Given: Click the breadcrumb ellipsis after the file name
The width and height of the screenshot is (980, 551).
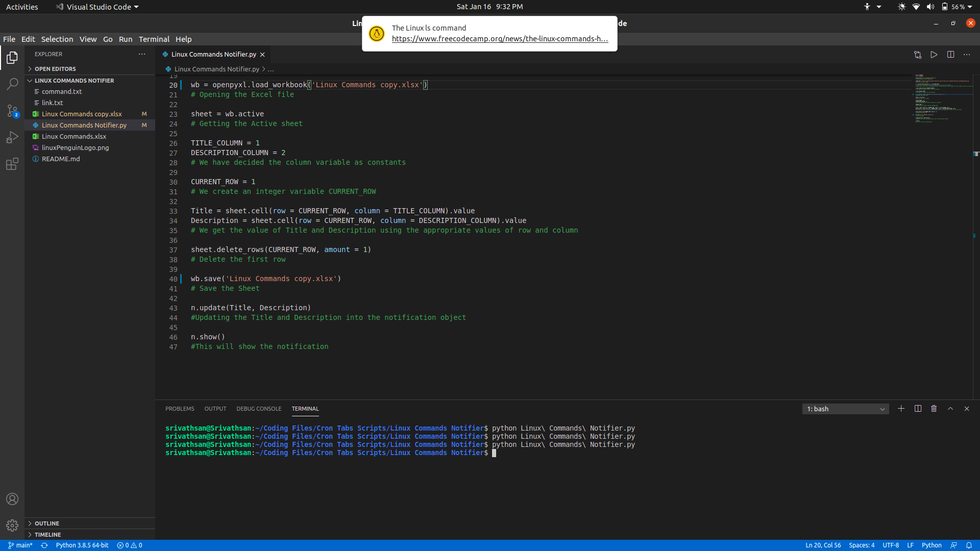Looking at the screenshot, I should tap(271, 69).
